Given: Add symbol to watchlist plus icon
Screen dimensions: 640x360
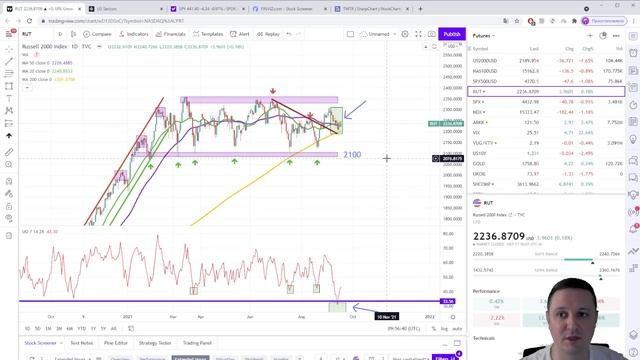Looking at the screenshot, I should pyautogui.click(x=590, y=36).
